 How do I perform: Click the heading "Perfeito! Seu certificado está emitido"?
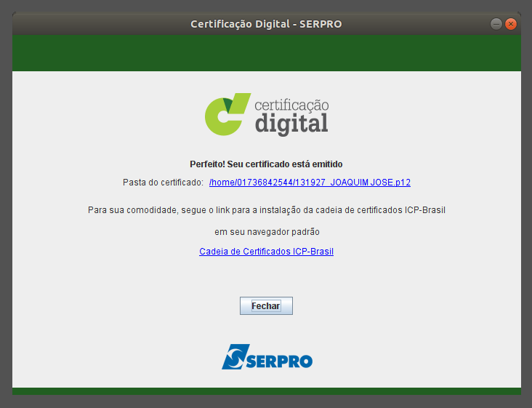(x=266, y=164)
